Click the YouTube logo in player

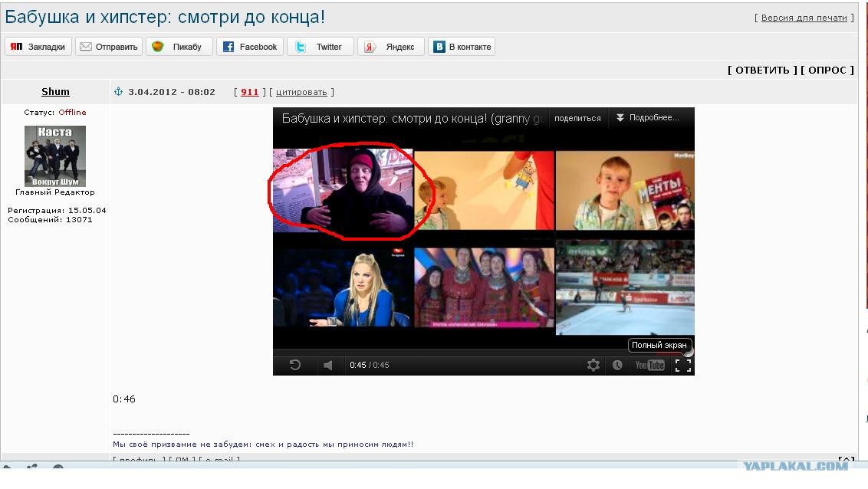[649, 366]
